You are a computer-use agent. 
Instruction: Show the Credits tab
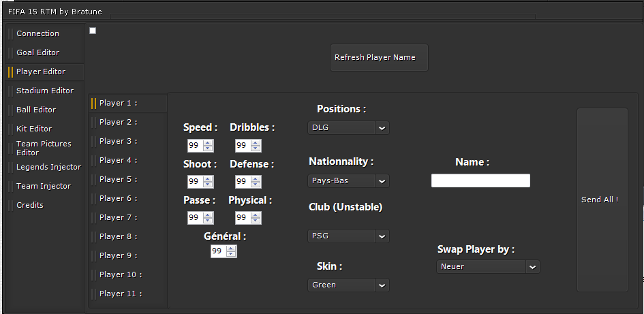[44, 205]
